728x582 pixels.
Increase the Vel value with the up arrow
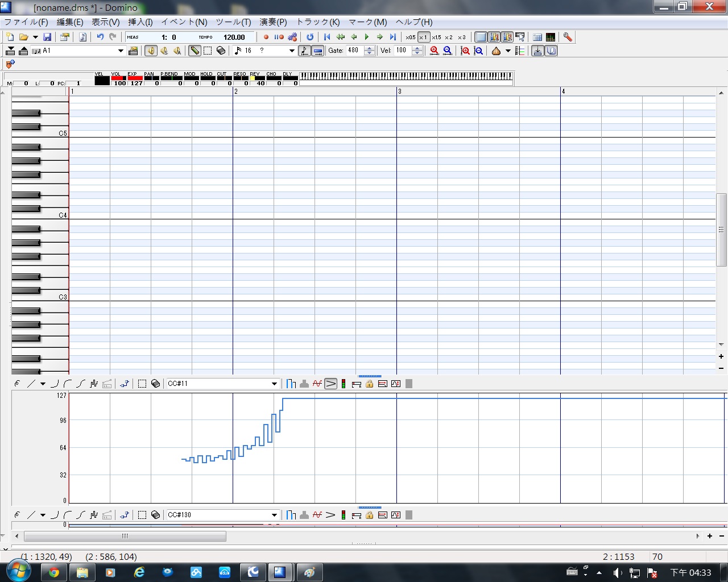tap(417, 48)
